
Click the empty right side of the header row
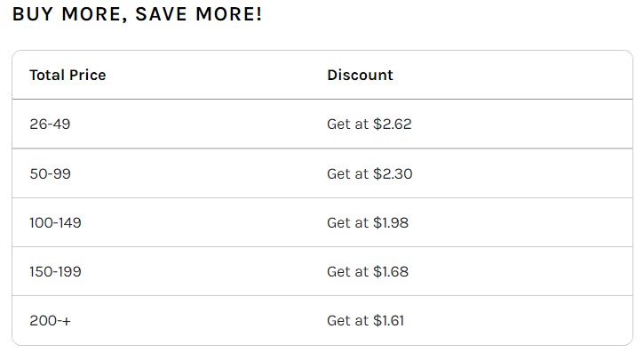(x=533, y=75)
